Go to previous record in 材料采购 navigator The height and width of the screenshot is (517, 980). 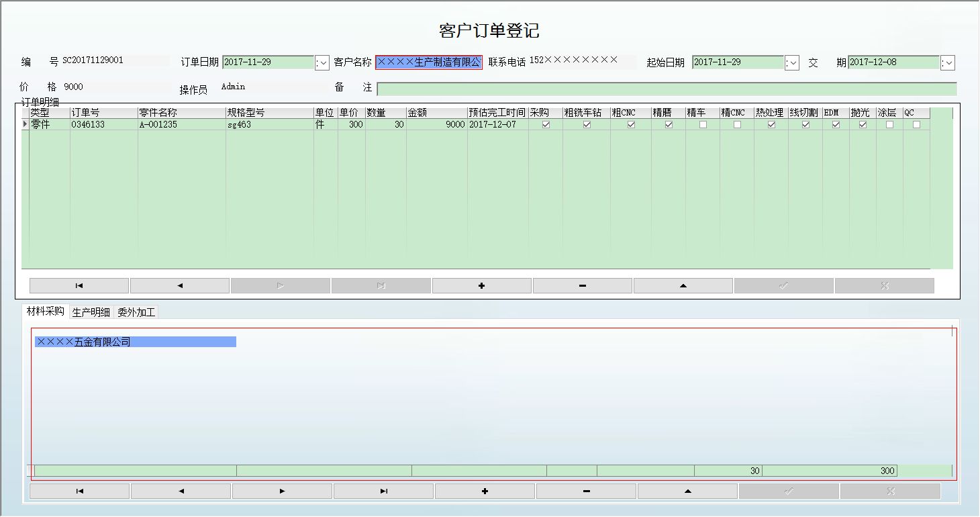click(181, 491)
